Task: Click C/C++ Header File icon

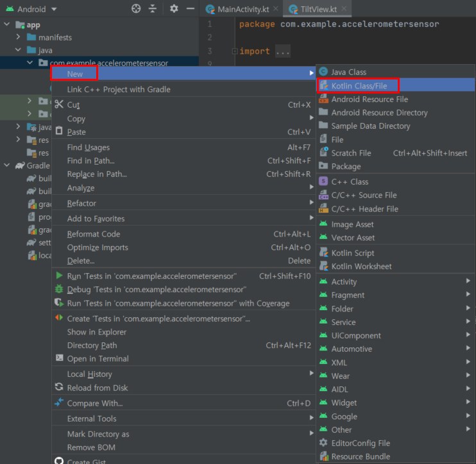Action: (x=323, y=208)
